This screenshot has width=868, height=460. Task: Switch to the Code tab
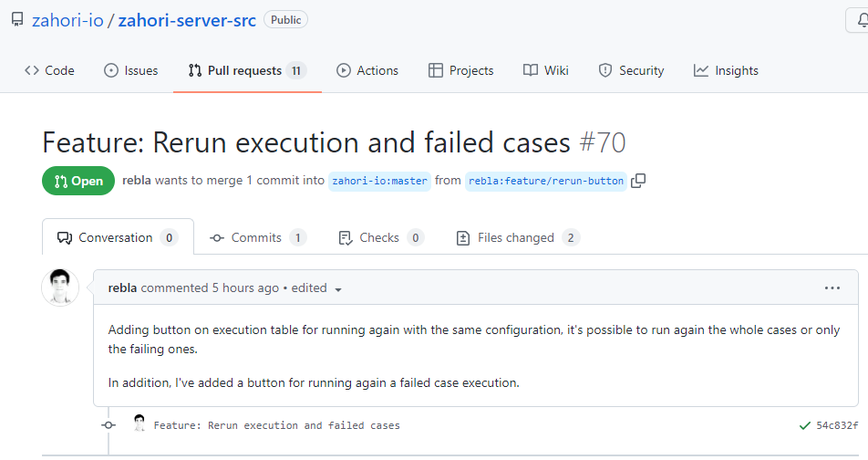click(x=49, y=70)
